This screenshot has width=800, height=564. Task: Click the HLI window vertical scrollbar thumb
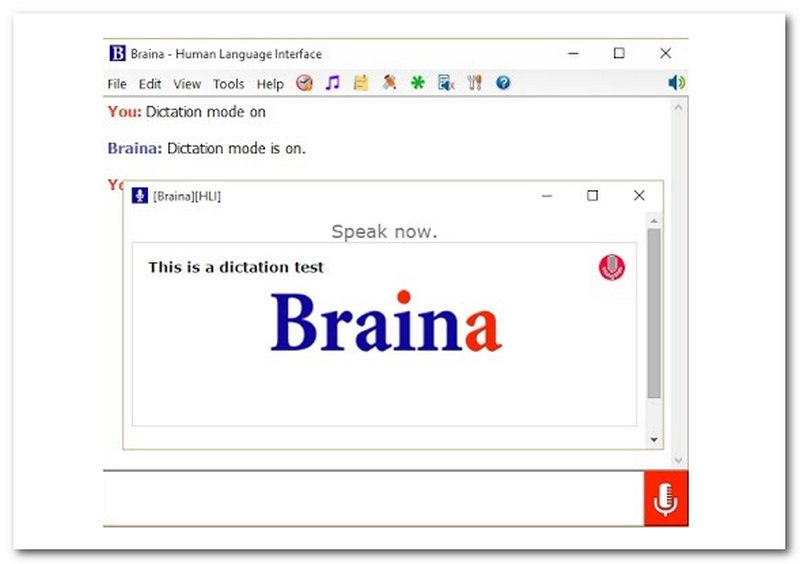(654, 313)
